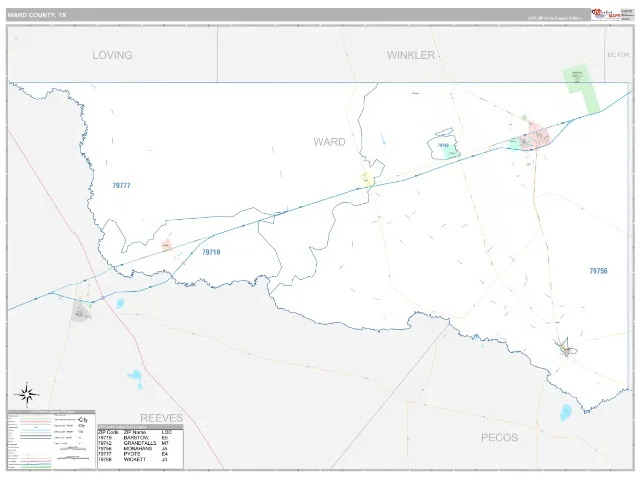Click the gray Pecos city area in Reeves

point(80,311)
